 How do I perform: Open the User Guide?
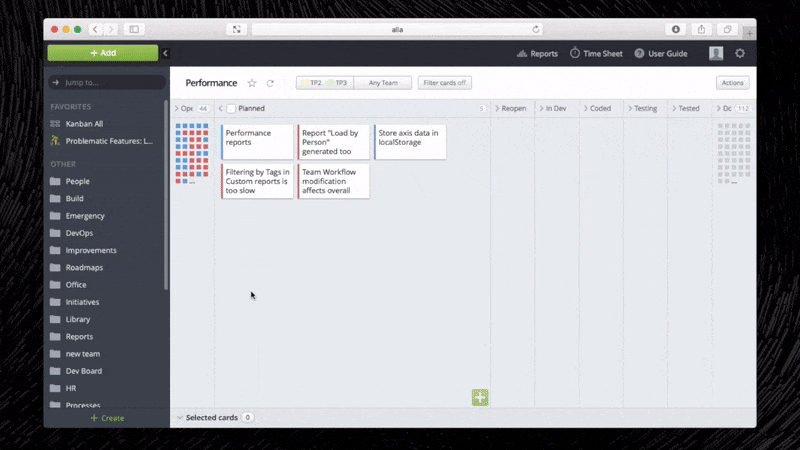(661, 54)
